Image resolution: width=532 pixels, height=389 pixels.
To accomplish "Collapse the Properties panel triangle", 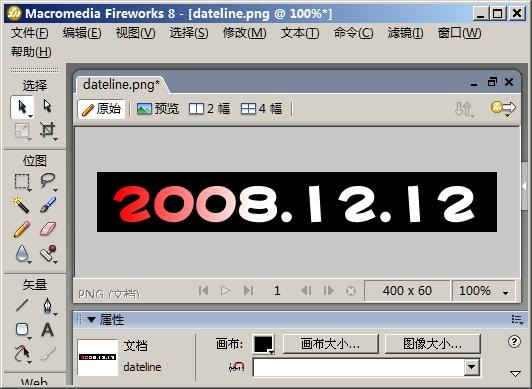I will coord(91,319).
